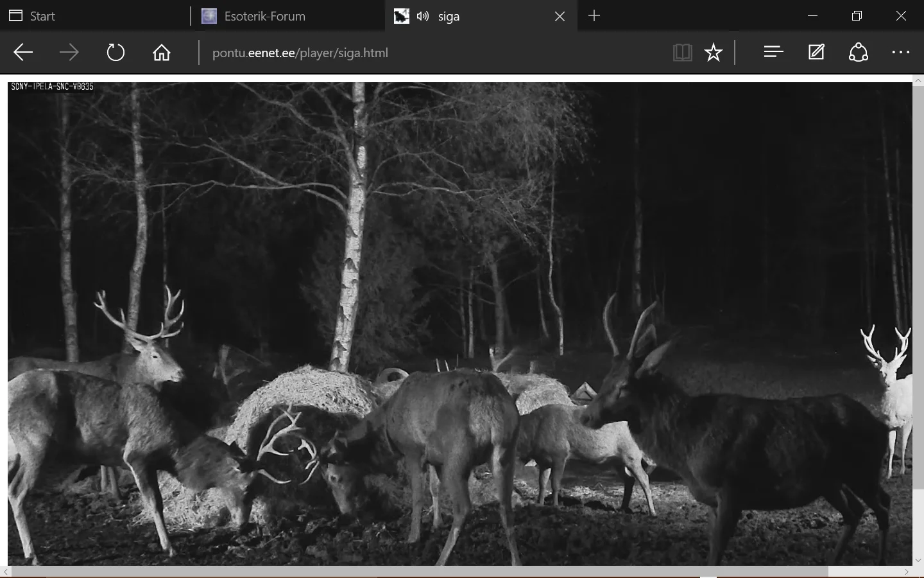Close the siga tab
The width and height of the screenshot is (924, 578).
560,16
